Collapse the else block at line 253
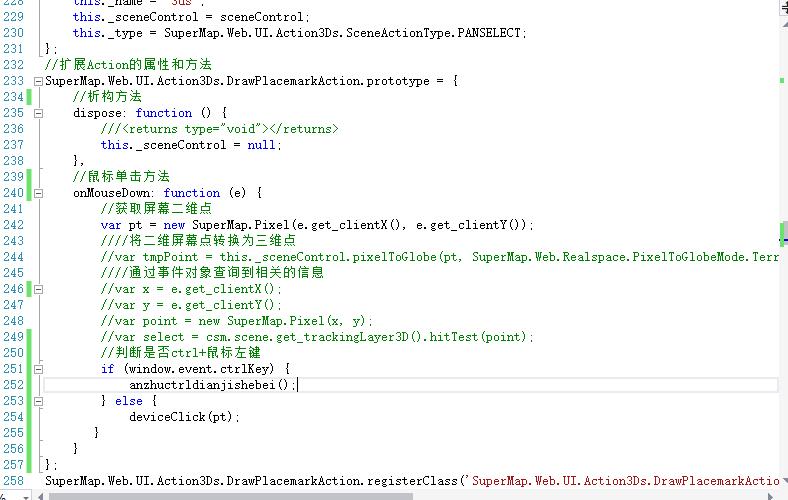The width and height of the screenshot is (788, 500). pos(38,402)
